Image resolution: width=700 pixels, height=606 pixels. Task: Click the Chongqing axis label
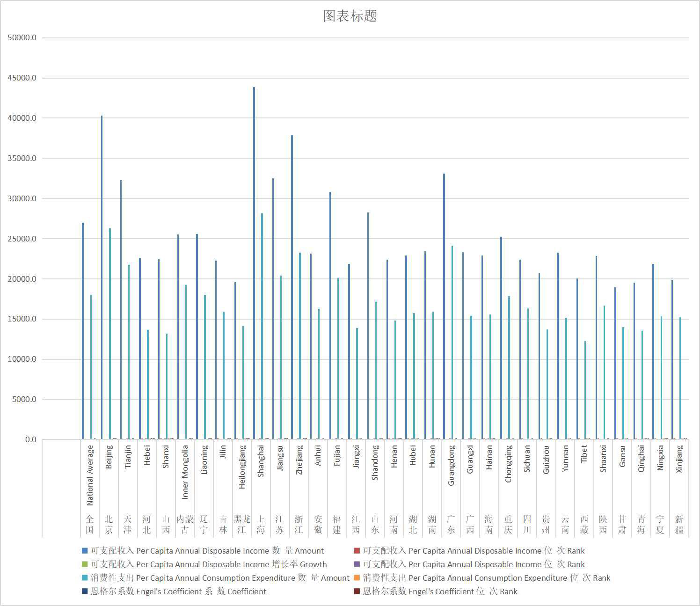point(508,464)
